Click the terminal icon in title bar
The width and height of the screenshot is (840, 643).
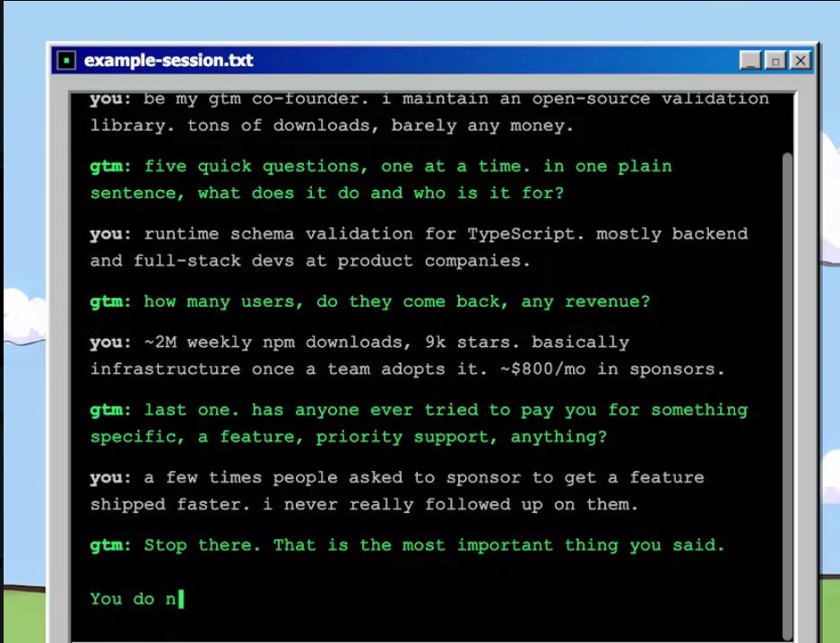point(66,60)
